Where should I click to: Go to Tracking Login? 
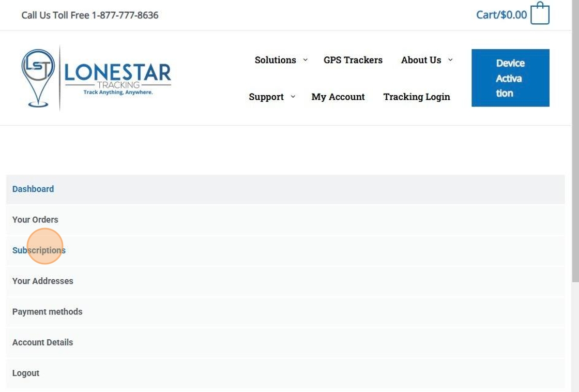click(x=417, y=97)
